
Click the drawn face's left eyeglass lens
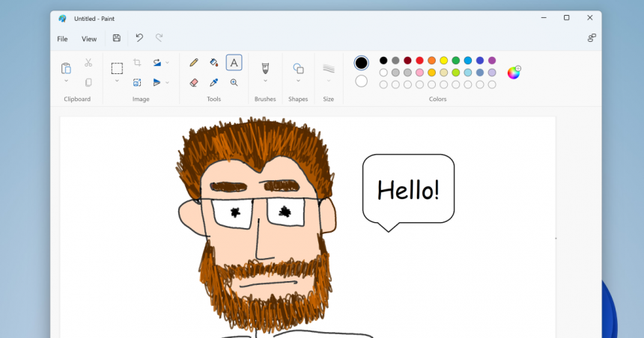tap(232, 213)
